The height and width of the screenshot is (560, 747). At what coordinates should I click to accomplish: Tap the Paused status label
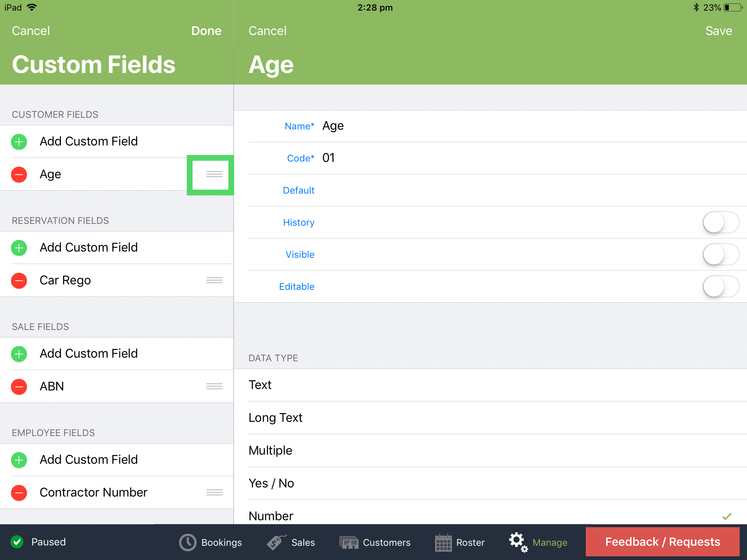click(49, 542)
